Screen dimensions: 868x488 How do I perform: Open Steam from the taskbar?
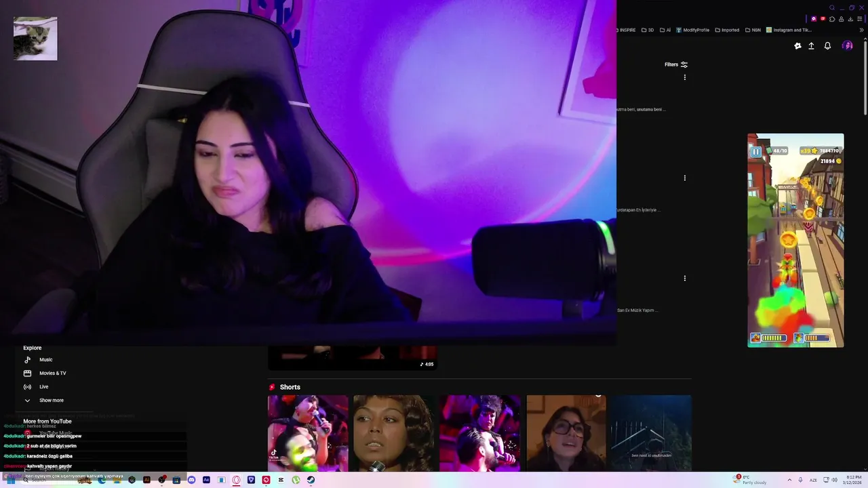point(311,480)
